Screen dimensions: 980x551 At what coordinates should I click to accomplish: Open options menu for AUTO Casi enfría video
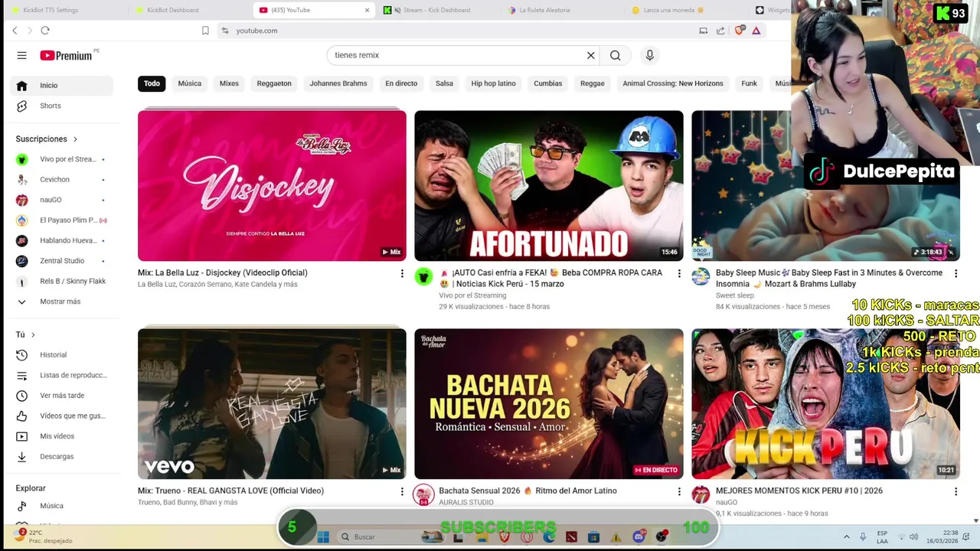click(678, 273)
